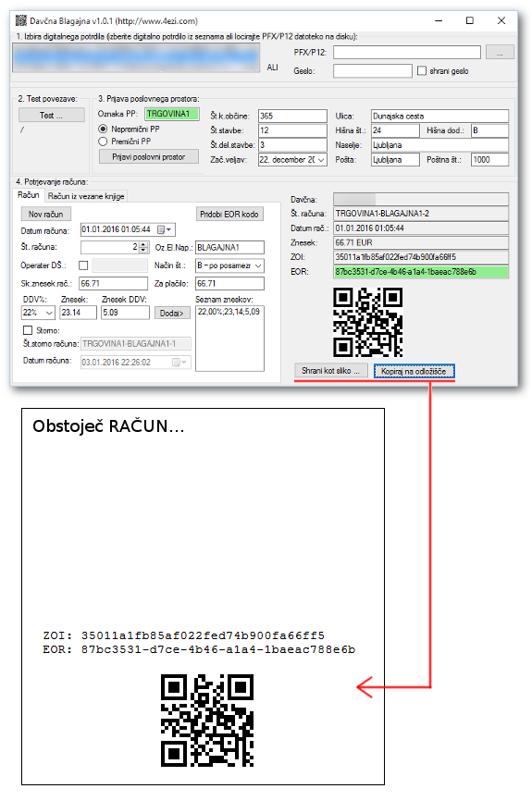The height and width of the screenshot is (801, 532).
Task: Click the '...' browse button for PFX/P12
Action: pos(500,52)
